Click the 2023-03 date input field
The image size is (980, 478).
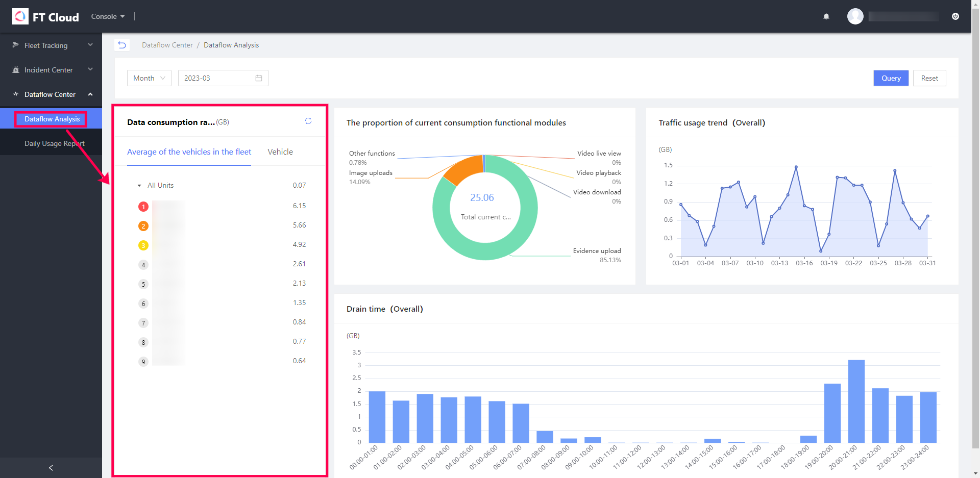223,78
